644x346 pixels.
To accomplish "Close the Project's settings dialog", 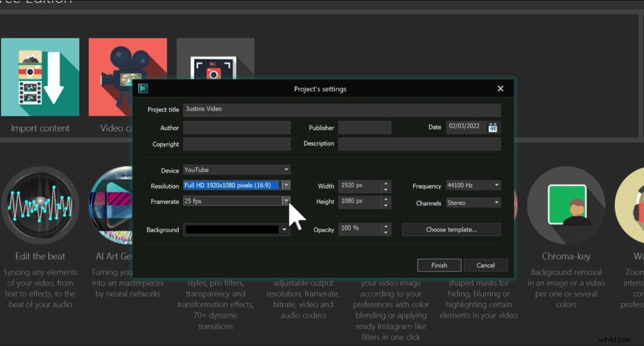I will click(500, 89).
